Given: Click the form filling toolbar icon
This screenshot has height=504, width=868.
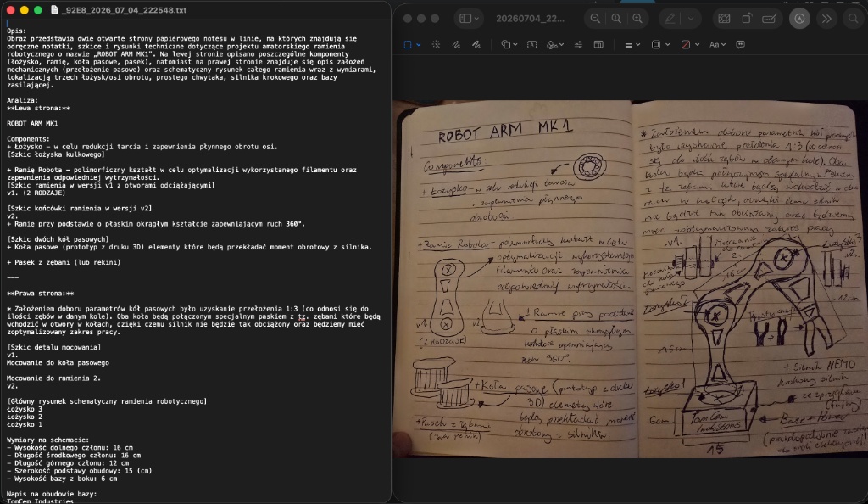Looking at the screenshot, I should (769, 19).
